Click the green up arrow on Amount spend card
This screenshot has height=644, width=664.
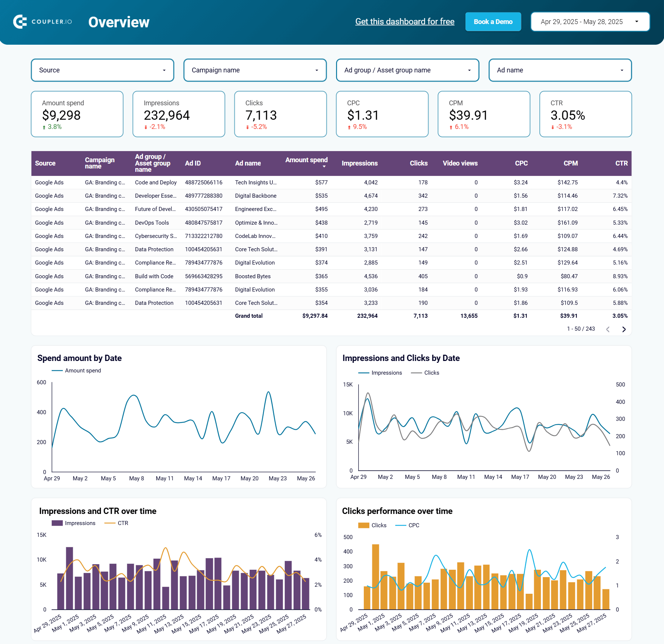point(44,127)
